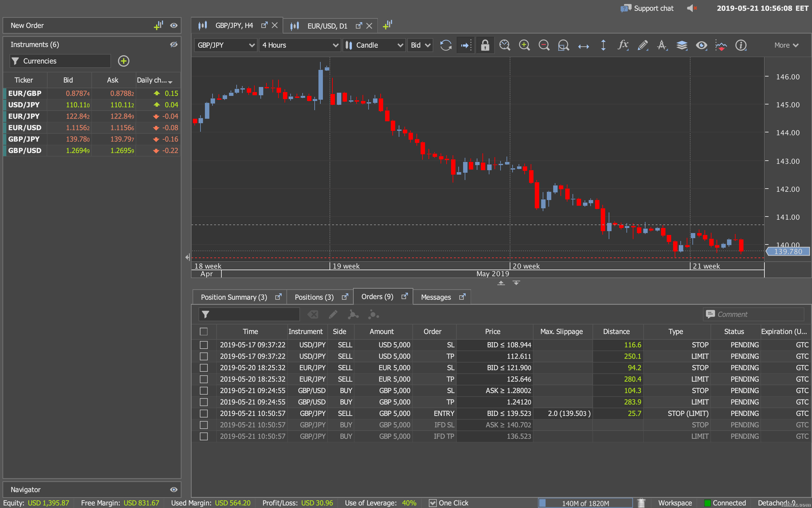Click the New Order add-chart icon
This screenshot has width=812, height=508.
pos(158,25)
